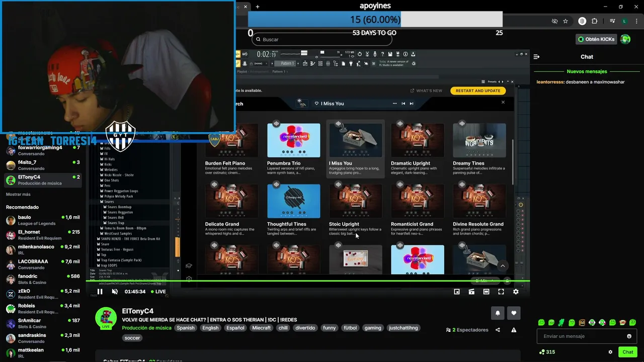Click the soccer tag
This screenshot has width=644, height=362.
pyautogui.click(x=132, y=338)
